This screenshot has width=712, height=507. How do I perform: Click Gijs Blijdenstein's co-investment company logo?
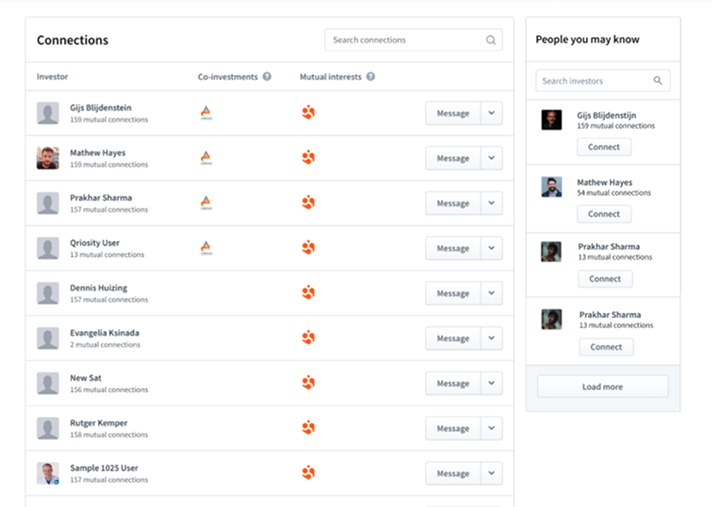coord(206,113)
